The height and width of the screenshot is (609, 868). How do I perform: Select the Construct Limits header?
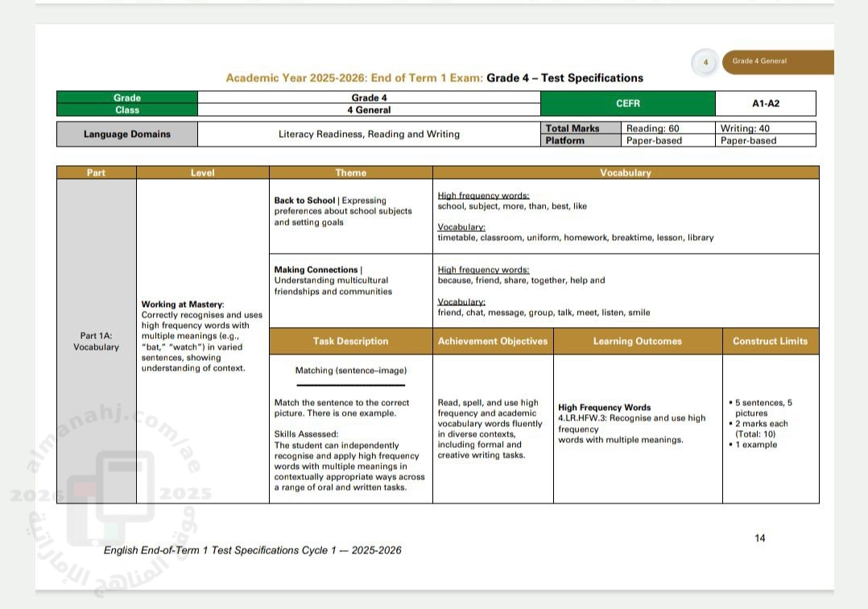pos(770,342)
